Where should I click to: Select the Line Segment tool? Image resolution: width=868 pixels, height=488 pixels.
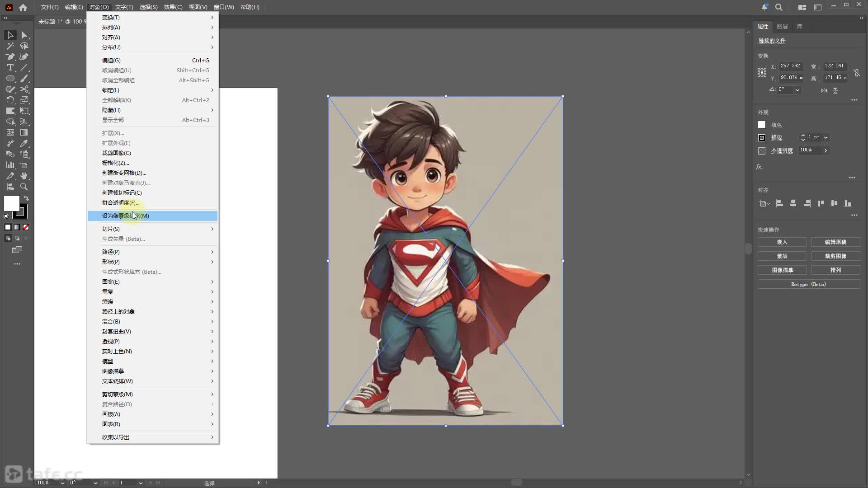pos(24,68)
